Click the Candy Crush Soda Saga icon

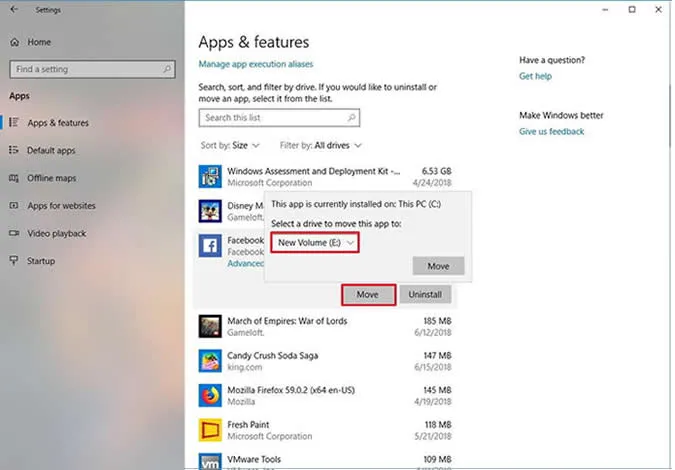click(x=210, y=361)
